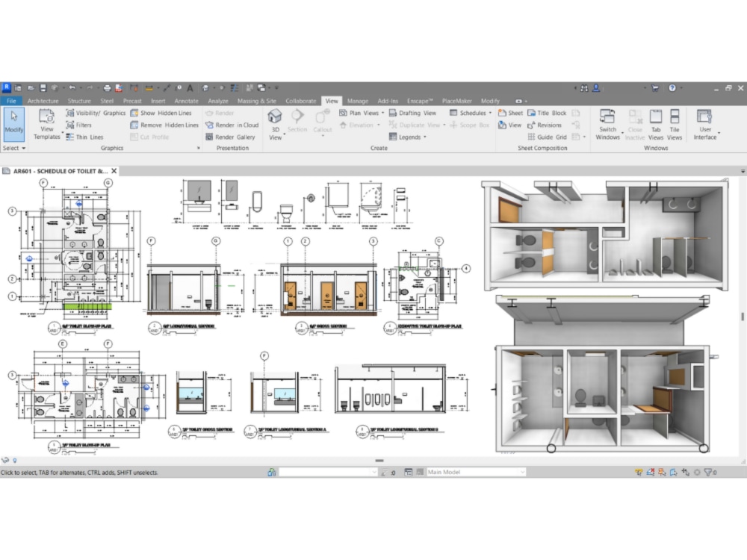Create a new Sheet

pyautogui.click(x=512, y=113)
